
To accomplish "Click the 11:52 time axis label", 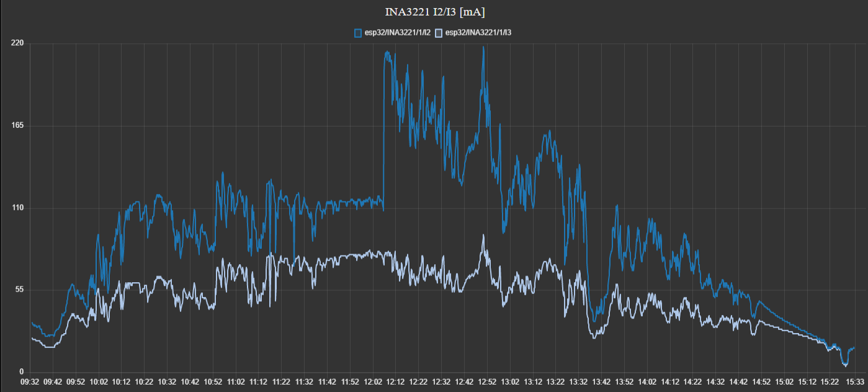I will pos(350,383).
